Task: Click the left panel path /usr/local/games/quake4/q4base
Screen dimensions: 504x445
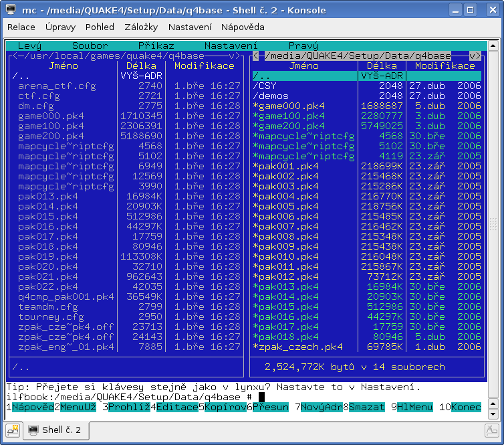Action: click(x=114, y=56)
